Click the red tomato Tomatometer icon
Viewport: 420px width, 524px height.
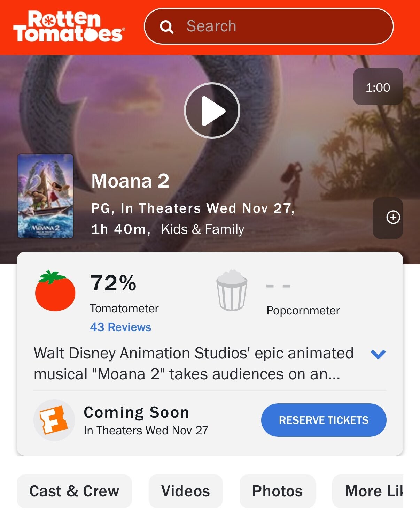(x=55, y=291)
